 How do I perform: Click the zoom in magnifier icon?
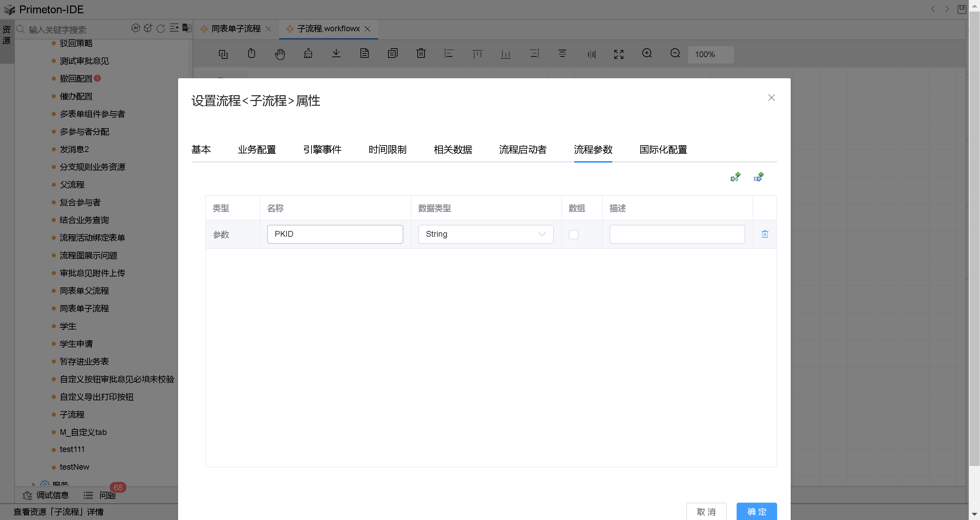point(647,54)
